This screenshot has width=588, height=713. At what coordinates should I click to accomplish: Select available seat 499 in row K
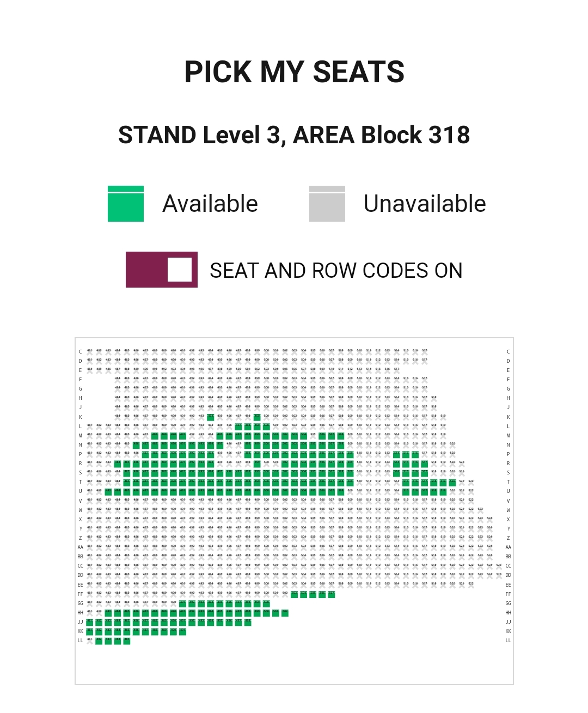[x=257, y=417]
